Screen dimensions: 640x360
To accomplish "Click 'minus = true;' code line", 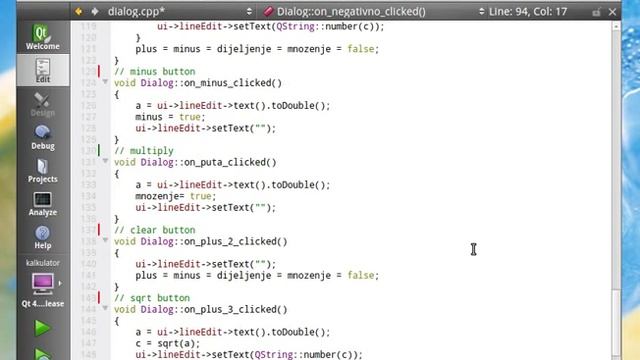I will pyautogui.click(x=171, y=117).
